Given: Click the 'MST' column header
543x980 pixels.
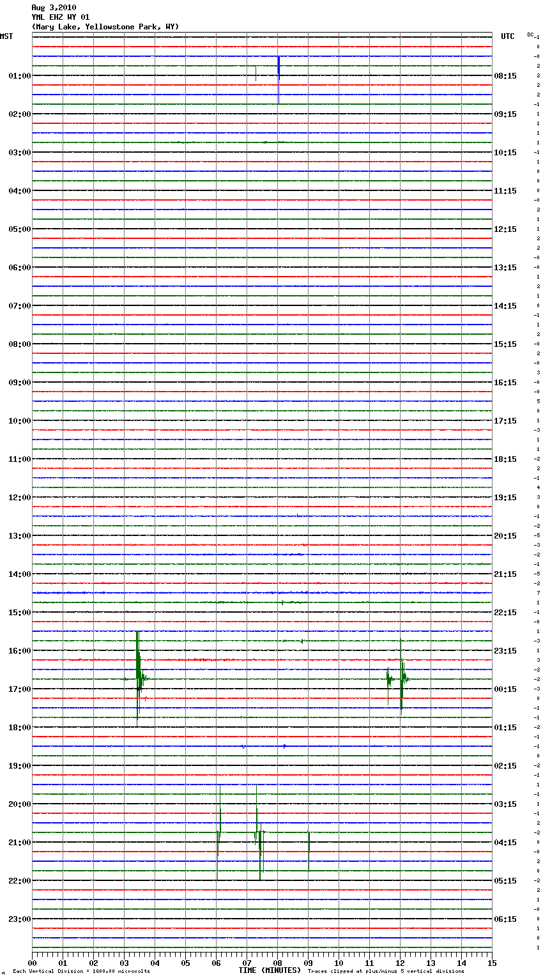Looking at the screenshot, I should (x=6, y=36).
